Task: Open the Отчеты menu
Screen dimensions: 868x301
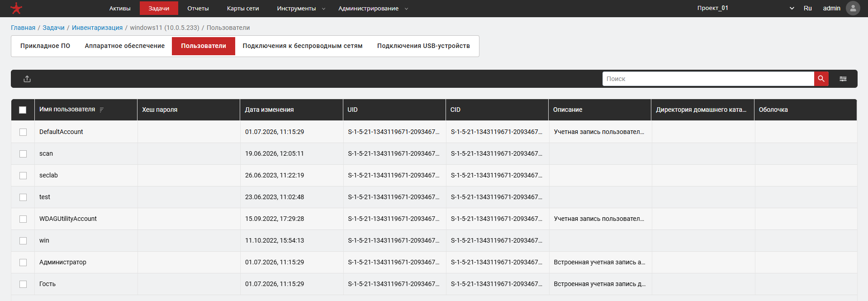Action: [198, 8]
